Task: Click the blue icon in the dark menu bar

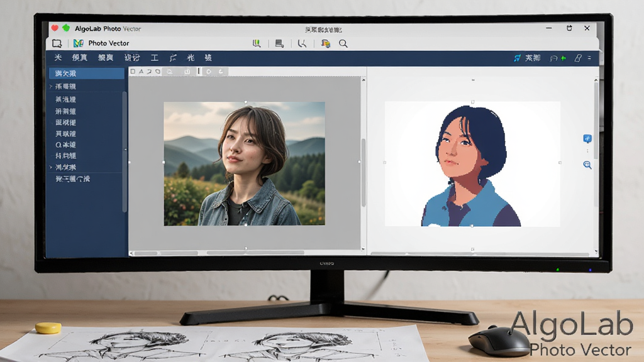Action: pos(517,58)
